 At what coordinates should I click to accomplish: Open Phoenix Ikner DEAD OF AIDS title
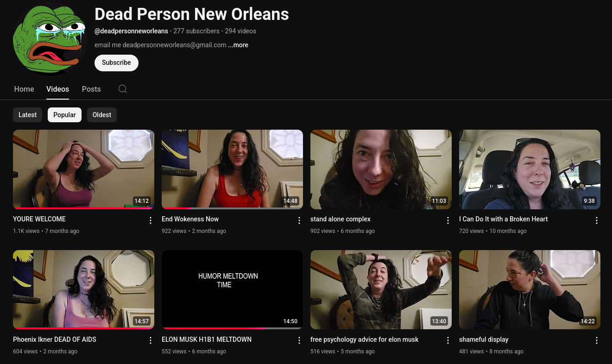click(x=55, y=339)
